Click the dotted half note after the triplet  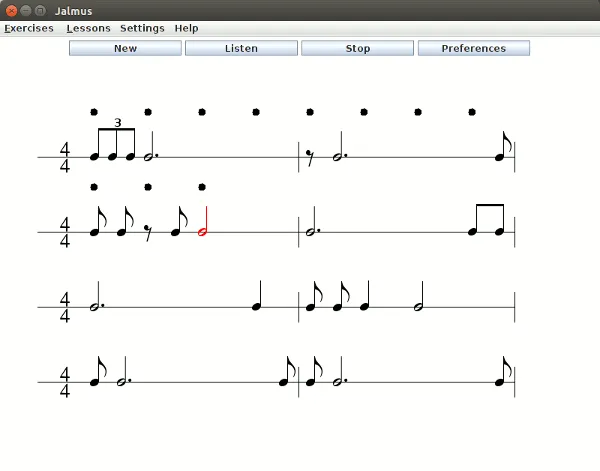[151, 147]
